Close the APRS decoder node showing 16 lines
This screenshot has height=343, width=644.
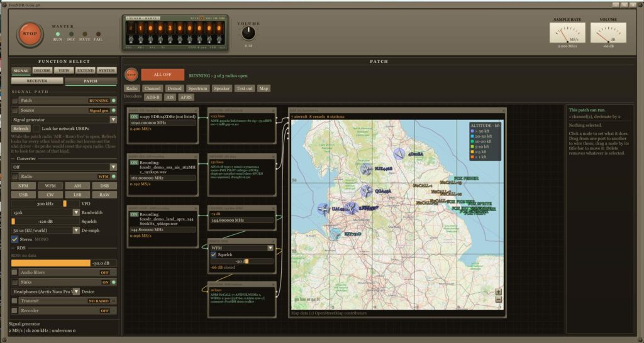(274, 284)
